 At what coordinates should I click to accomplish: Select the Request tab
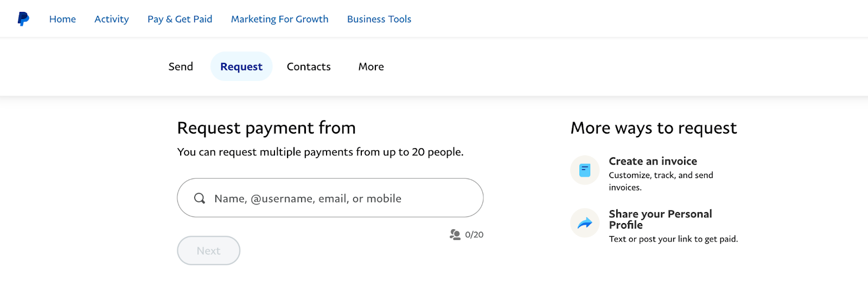point(241,67)
